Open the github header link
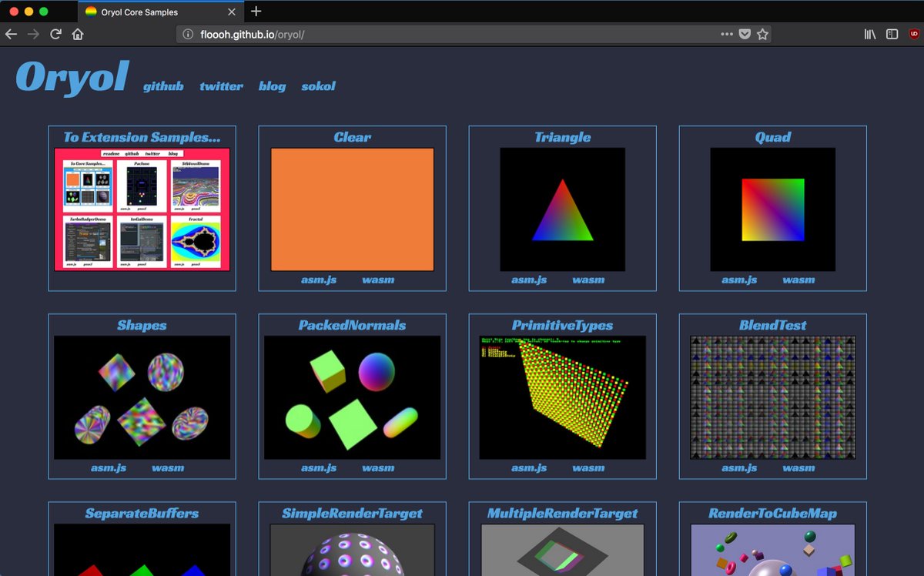 tap(163, 86)
